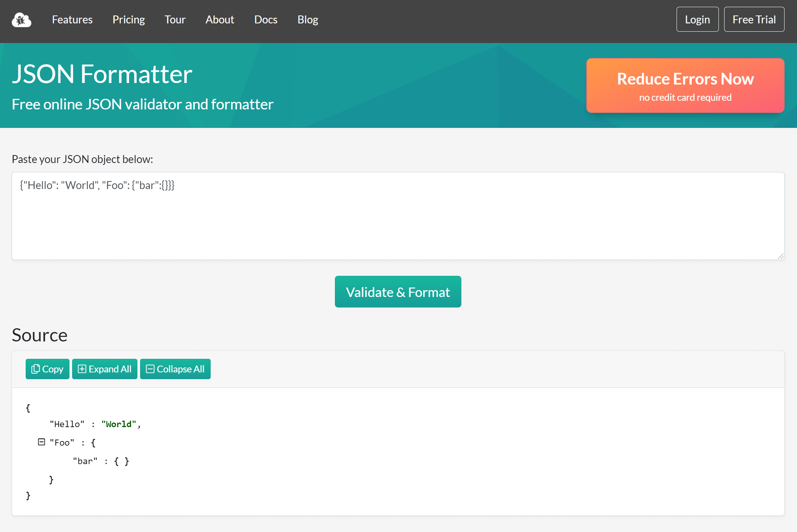Open the Collapse All dropdown option
This screenshot has width=797, height=532.
pyautogui.click(x=175, y=369)
